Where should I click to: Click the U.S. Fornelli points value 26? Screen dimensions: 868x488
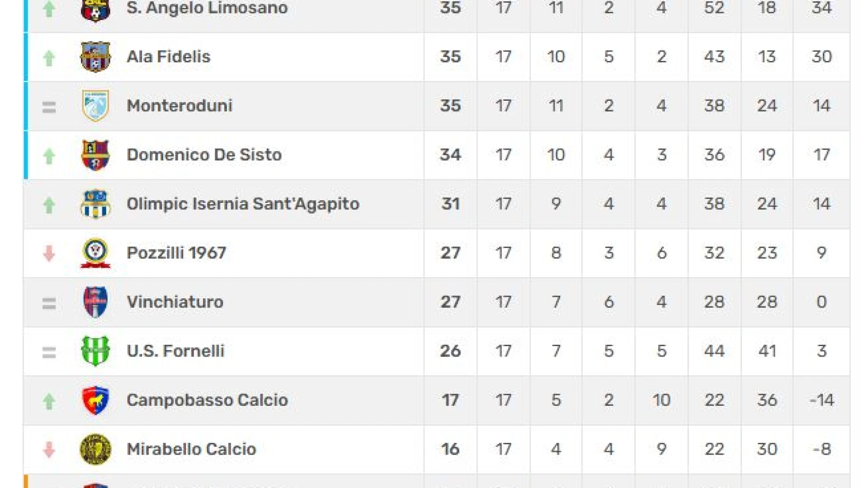tap(450, 351)
